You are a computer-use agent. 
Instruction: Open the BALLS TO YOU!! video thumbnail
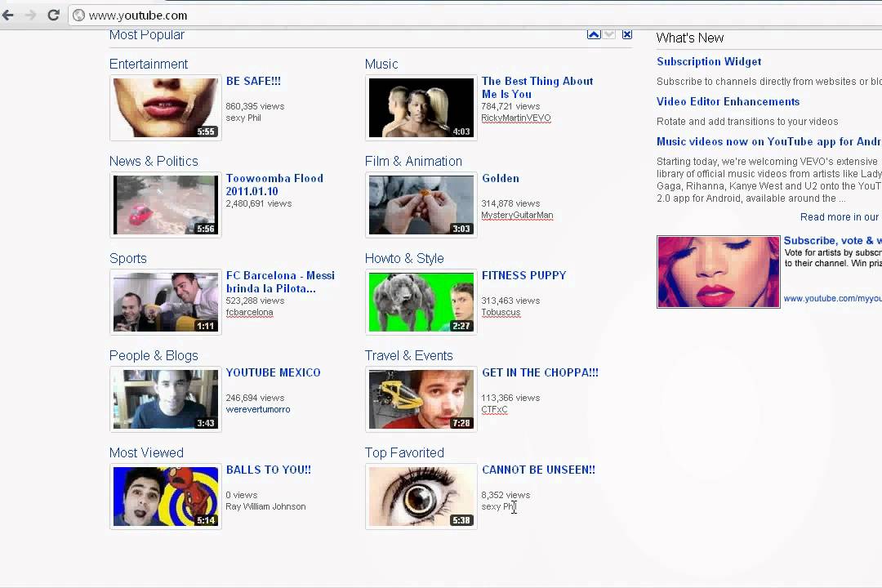click(165, 497)
